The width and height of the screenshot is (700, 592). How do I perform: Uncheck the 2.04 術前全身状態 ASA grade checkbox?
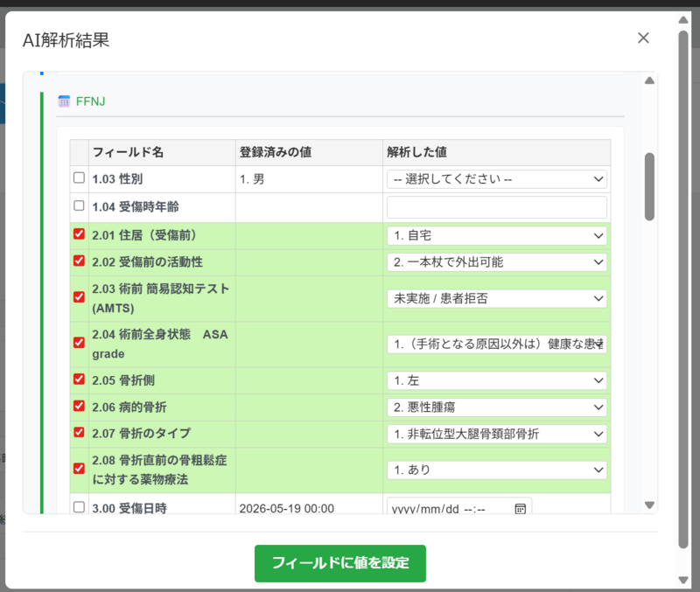(x=79, y=343)
